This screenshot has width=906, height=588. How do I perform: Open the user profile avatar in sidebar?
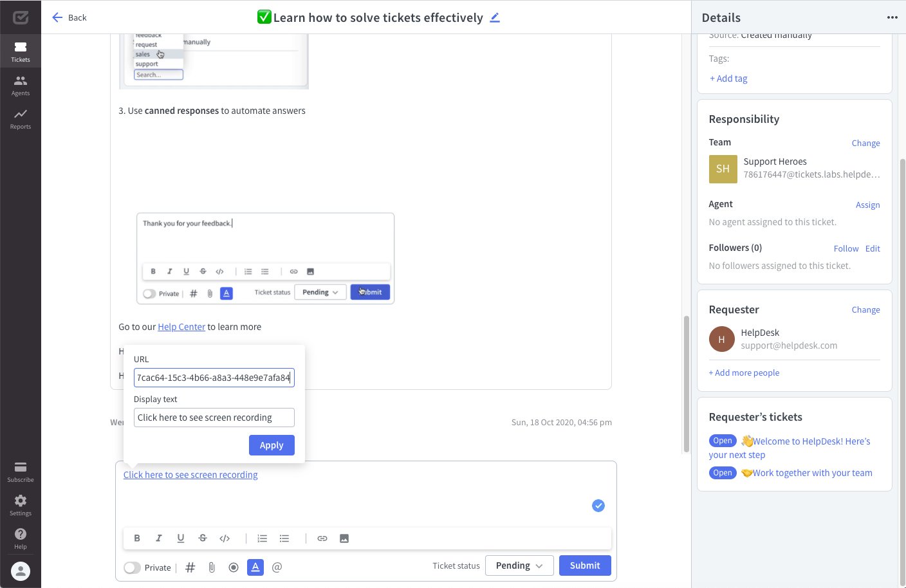coord(21,571)
